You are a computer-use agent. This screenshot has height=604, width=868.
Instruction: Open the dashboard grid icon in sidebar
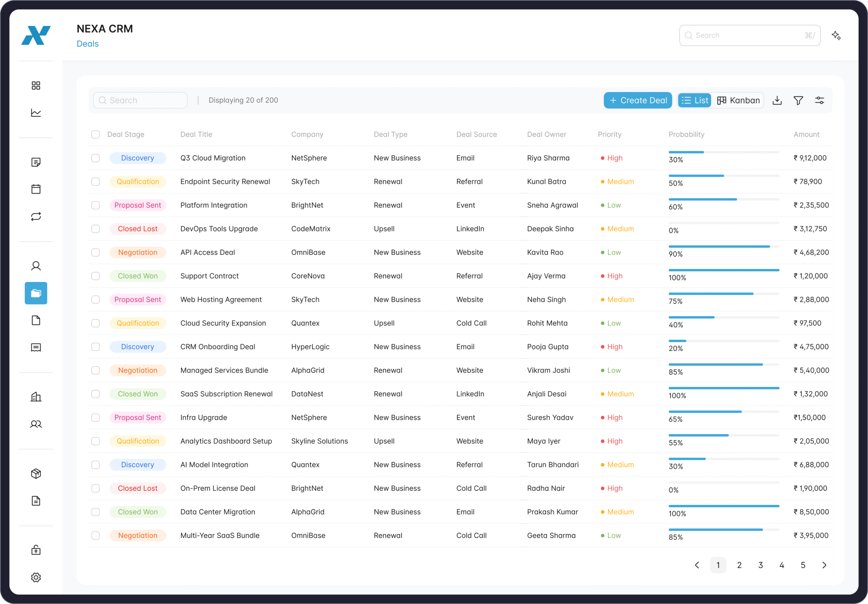pos(36,85)
